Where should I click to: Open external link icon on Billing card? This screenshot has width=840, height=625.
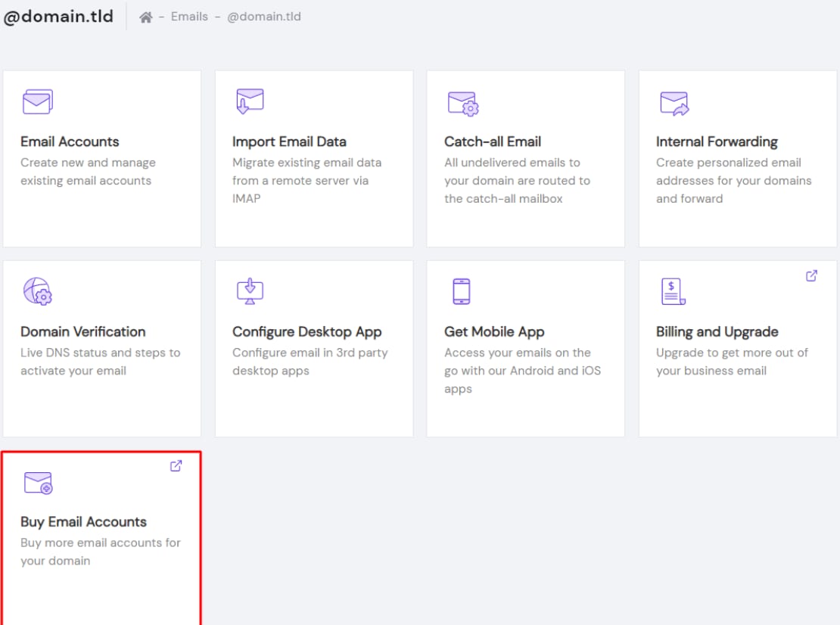pyautogui.click(x=811, y=276)
